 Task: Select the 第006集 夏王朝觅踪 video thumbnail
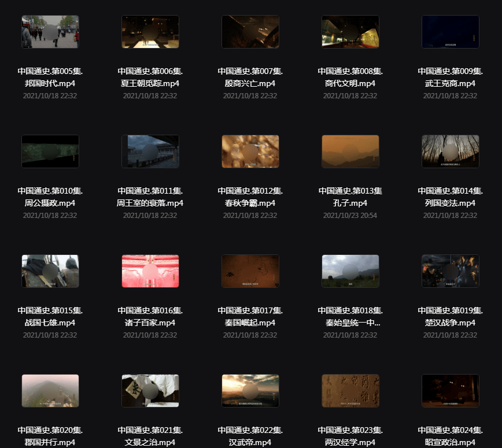tap(150, 32)
